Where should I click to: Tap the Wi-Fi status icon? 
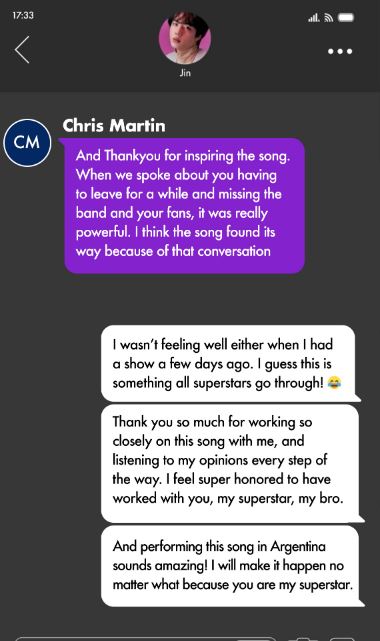click(x=329, y=18)
